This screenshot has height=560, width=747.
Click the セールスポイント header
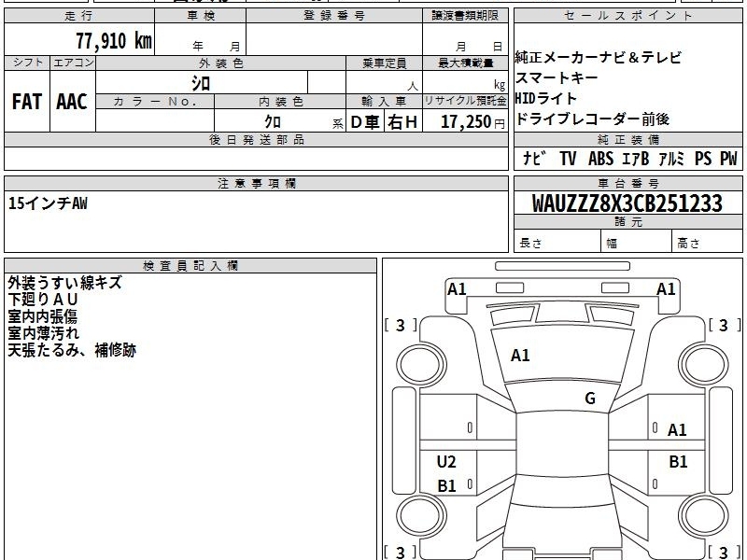click(627, 16)
